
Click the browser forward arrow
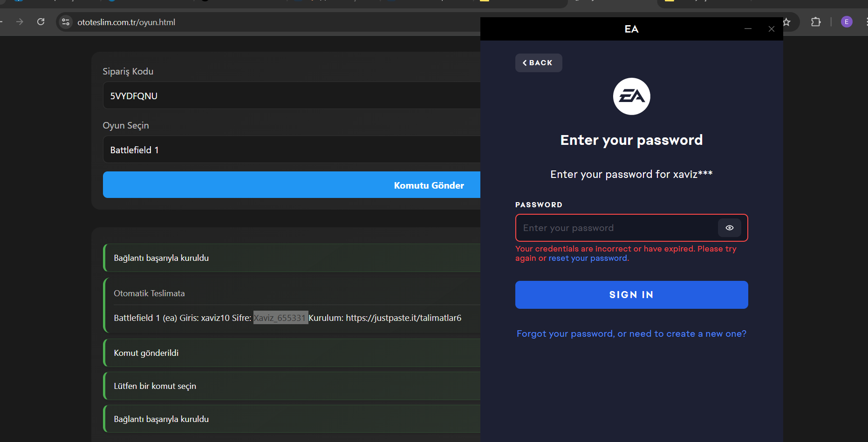[20, 22]
